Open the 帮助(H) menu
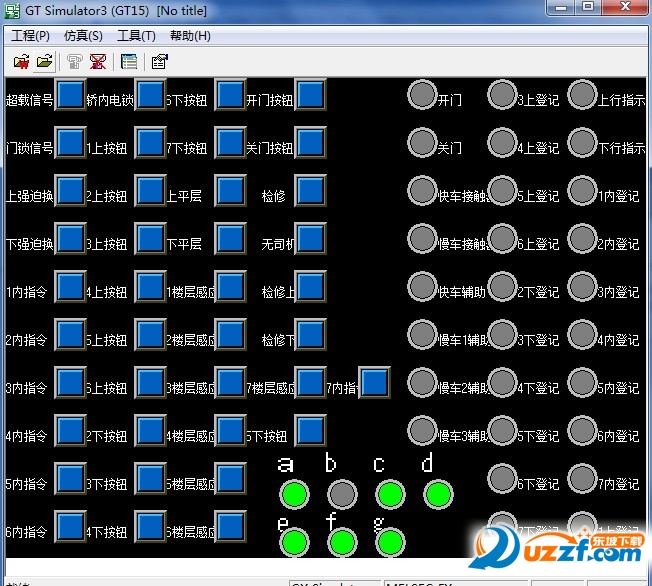The width and height of the screenshot is (652, 586). click(x=190, y=36)
